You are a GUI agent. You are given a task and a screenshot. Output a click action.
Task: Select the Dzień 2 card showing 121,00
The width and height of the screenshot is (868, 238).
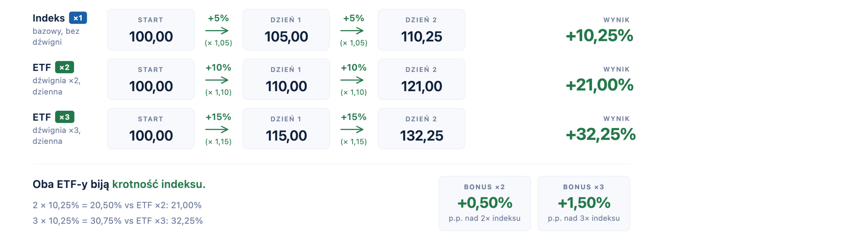tap(421, 79)
